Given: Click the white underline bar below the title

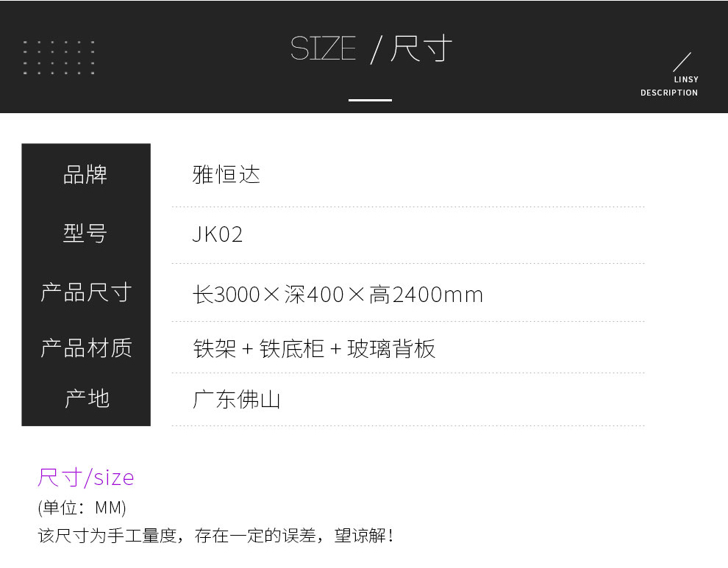Looking at the screenshot, I should coord(370,99).
